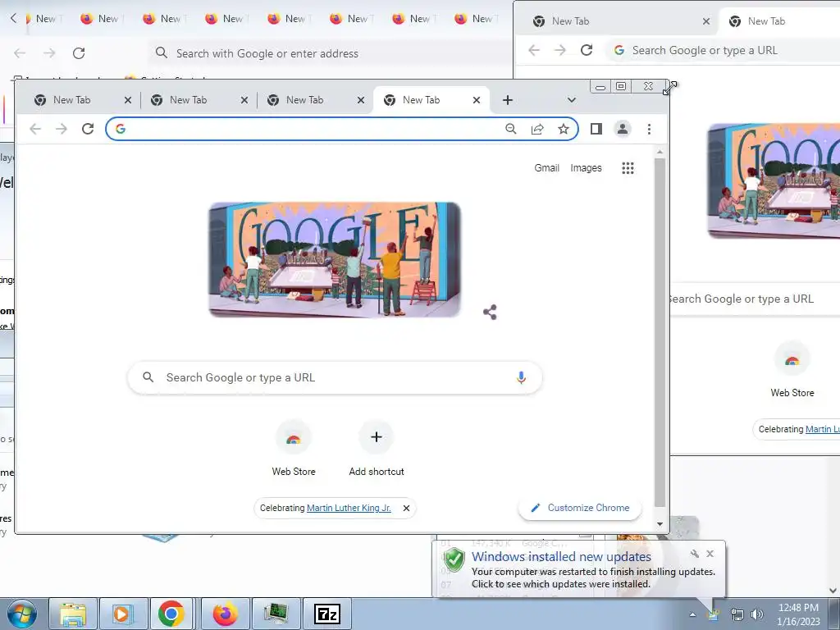
Task: Open the Windows Start menu
Action: tap(21, 614)
